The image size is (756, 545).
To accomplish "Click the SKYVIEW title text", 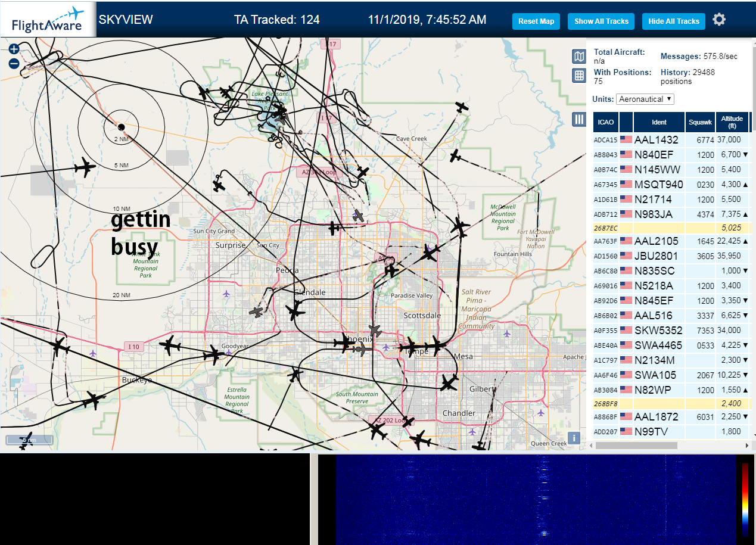I will 126,20.
